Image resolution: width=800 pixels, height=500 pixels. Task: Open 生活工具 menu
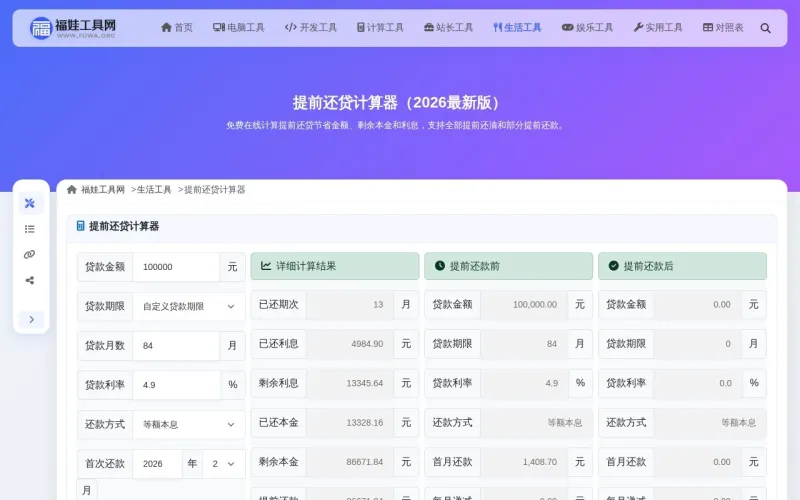(517, 28)
